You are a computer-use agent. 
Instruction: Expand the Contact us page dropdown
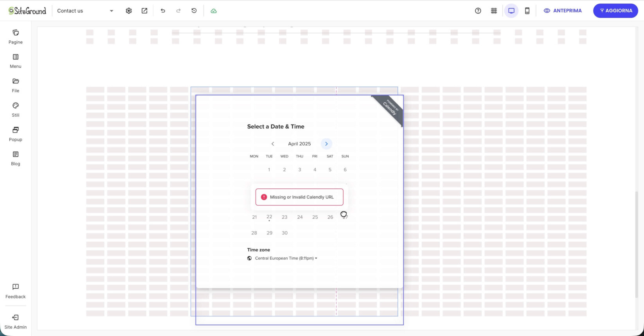coord(85,11)
